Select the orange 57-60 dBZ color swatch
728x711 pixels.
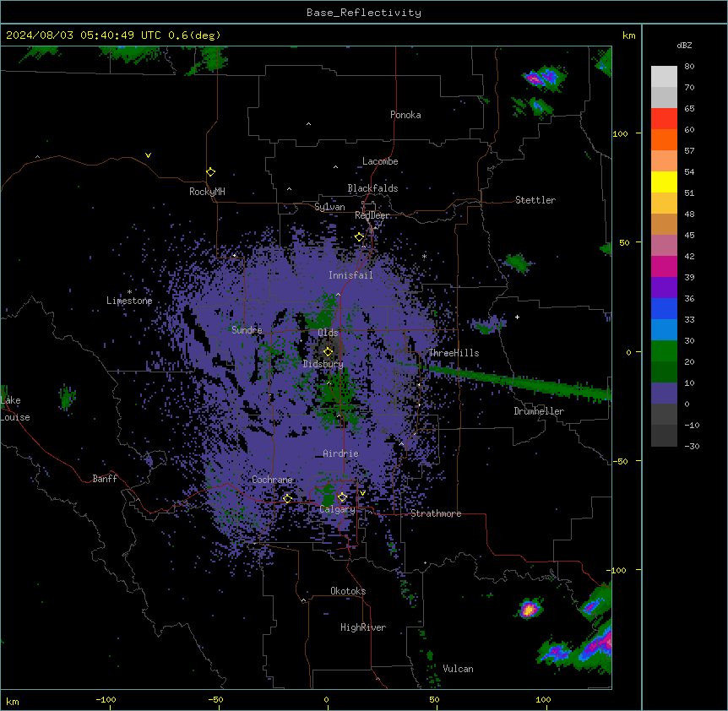(x=664, y=139)
